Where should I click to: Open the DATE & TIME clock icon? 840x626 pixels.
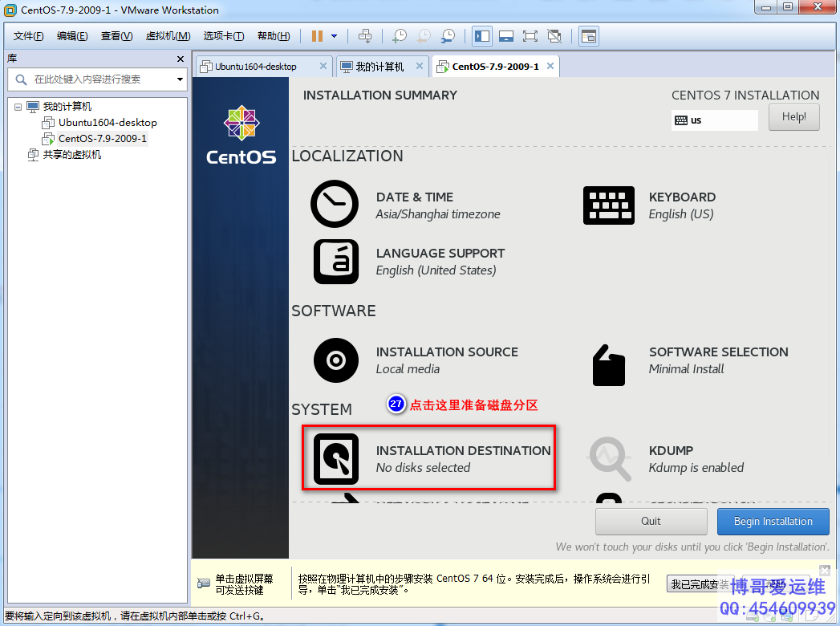click(335, 204)
